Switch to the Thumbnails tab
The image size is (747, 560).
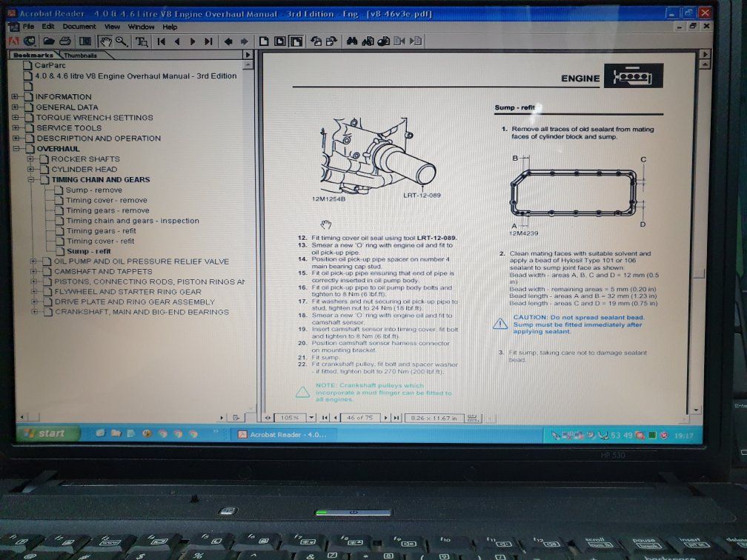tap(80, 56)
